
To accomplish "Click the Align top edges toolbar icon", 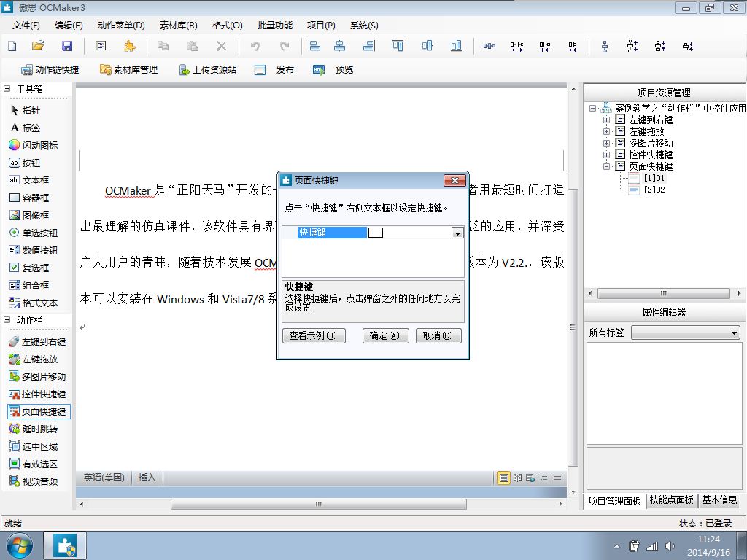I will [x=398, y=46].
